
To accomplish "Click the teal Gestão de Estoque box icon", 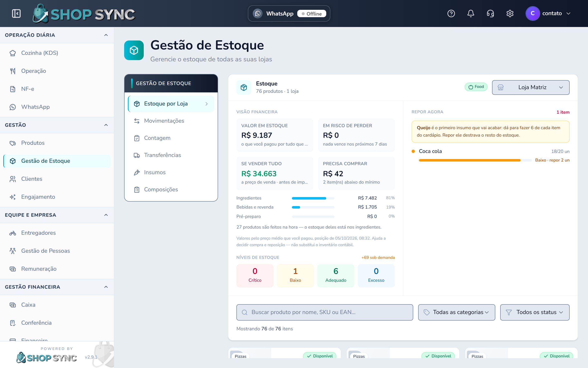I will point(134,50).
